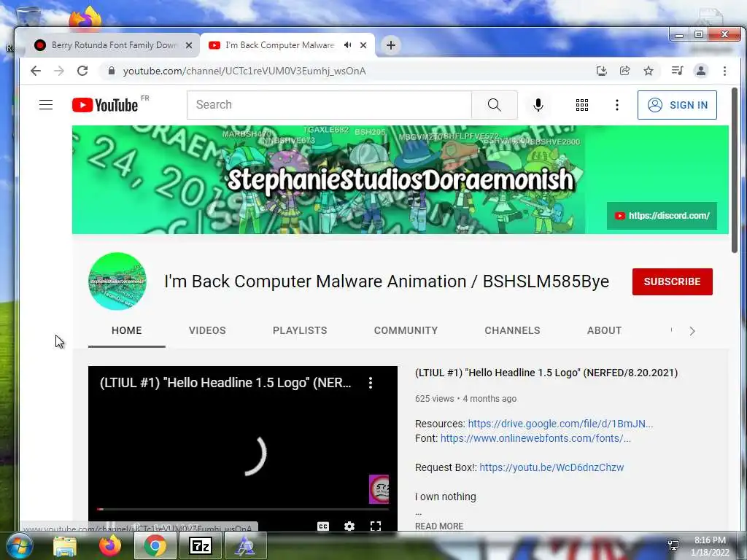Click the YouTube logo
Image resolution: width=747 pixels, height=560 pixels.
tap(105, 105)
